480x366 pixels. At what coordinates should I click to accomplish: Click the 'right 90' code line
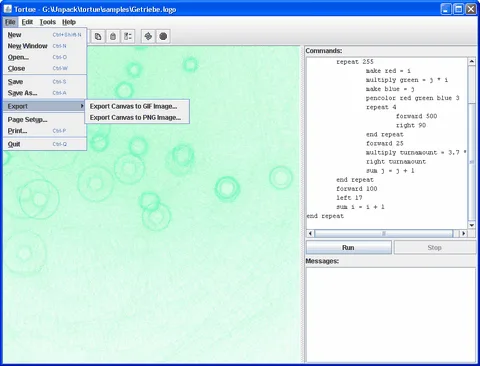coord(411,125)
